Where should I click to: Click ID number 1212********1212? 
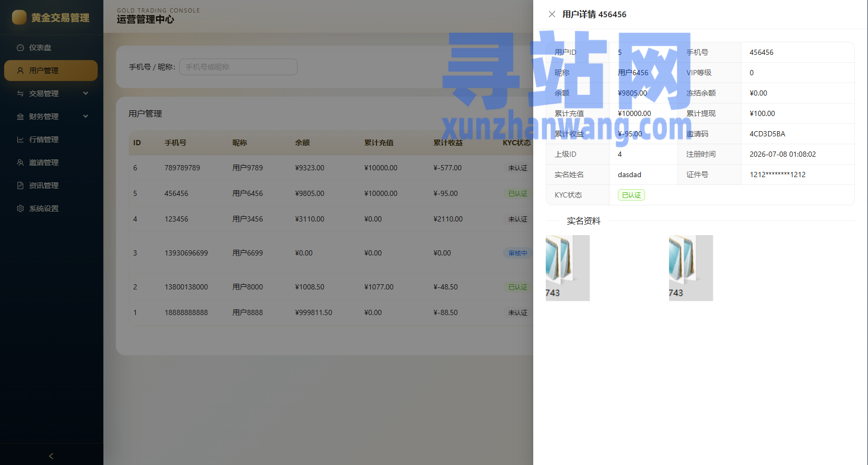pos(778,175)
